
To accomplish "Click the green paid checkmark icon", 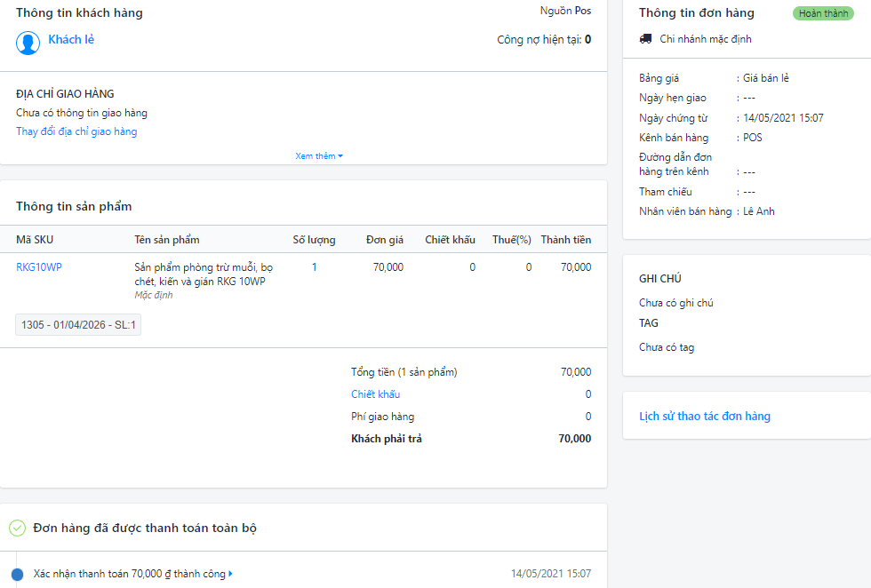I will [x=17, y=528].
